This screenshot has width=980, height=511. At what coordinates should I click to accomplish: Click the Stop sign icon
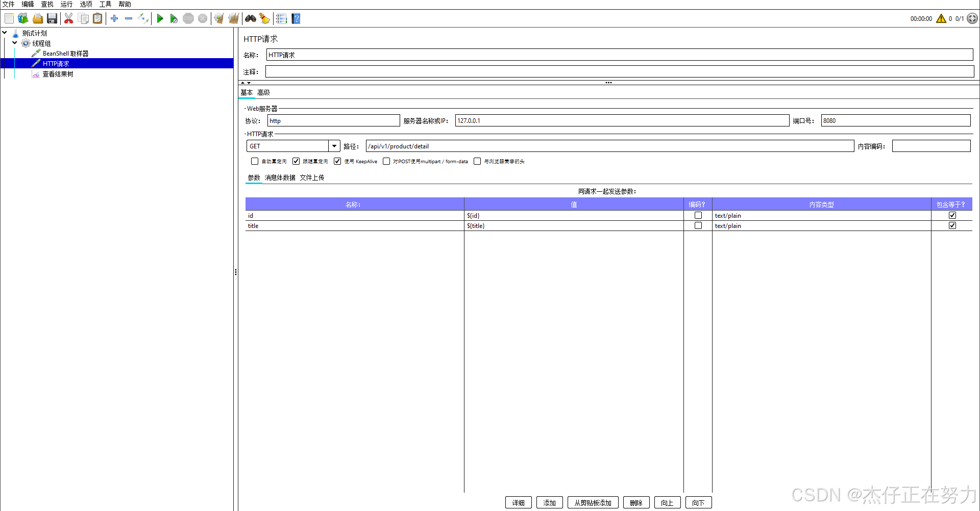188,19
